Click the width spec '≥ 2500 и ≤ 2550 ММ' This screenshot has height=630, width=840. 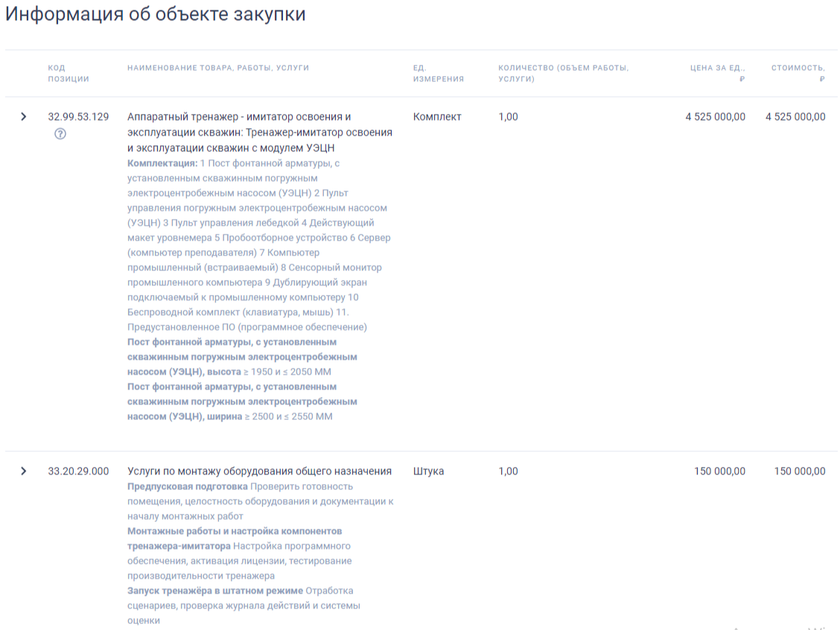289,417
